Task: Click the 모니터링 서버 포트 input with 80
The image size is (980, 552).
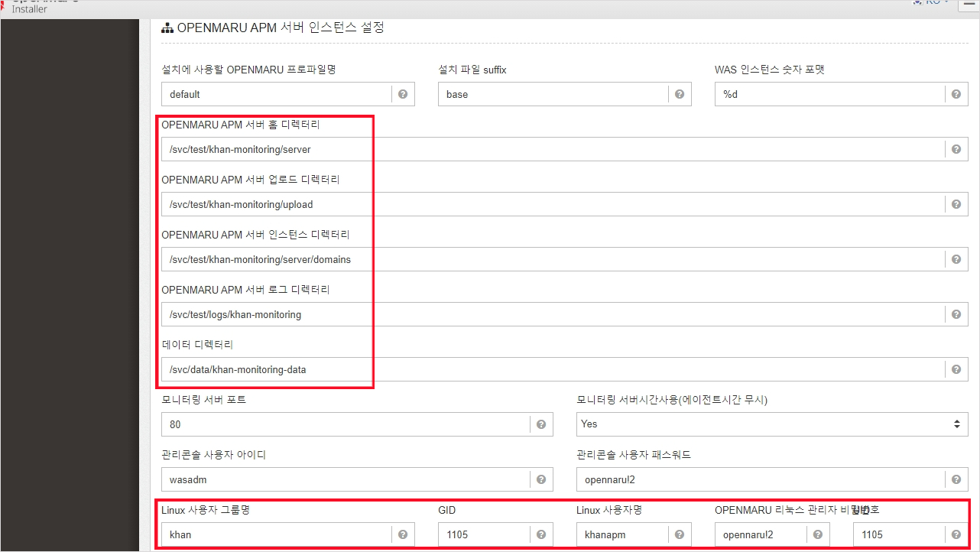Action: point(346,424)
